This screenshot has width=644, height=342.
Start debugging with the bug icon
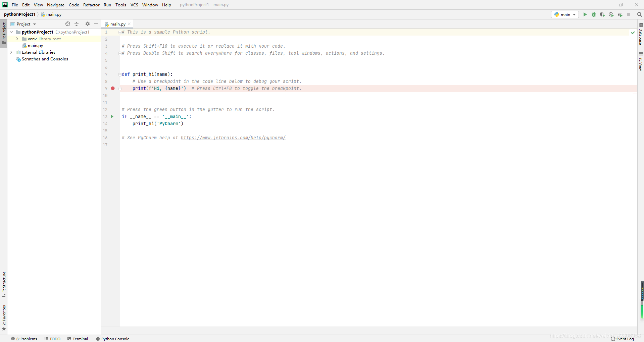[594, 14]
